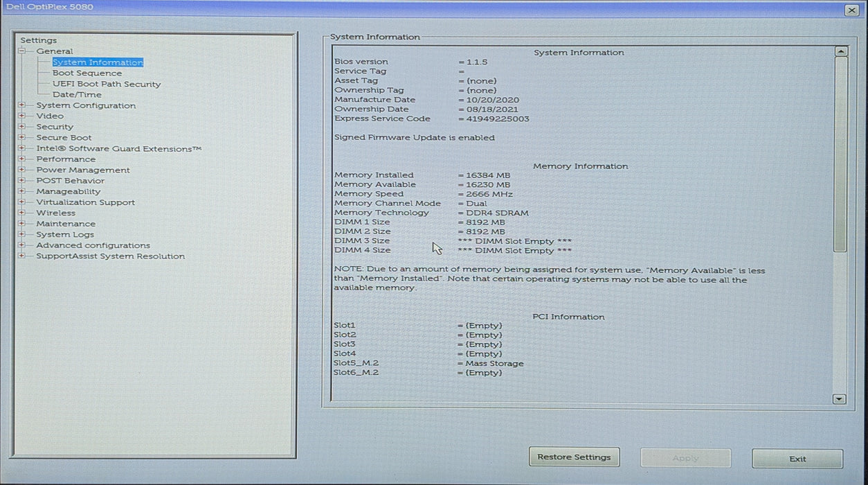
Task: Click Memory Channel Mode value Dual
Action: [476, 204]
